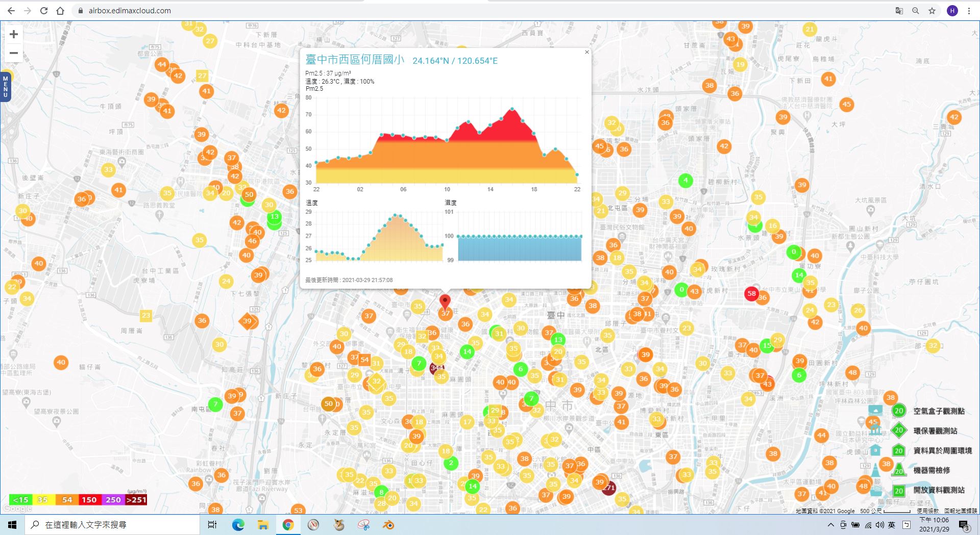Viewport: 980px width, 535px height.
Task: Select the orange 44 marker near 勤益科大
Action: [x=821, y=436]
